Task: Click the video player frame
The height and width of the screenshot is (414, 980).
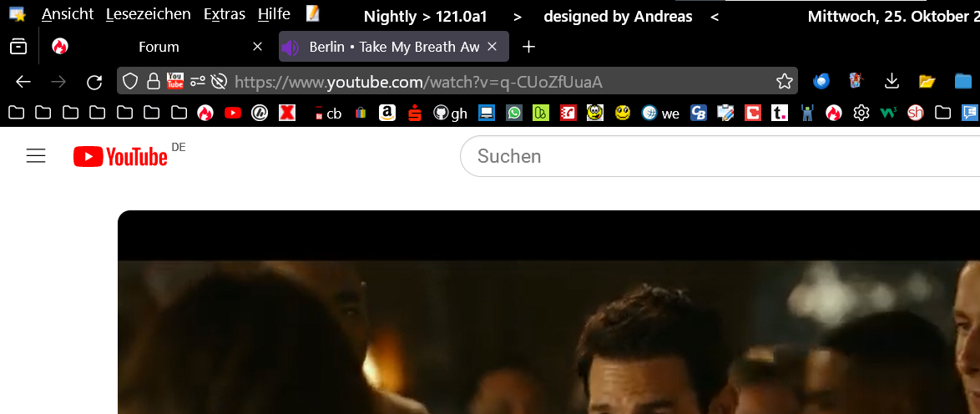Action: click(x=548, y=312)
